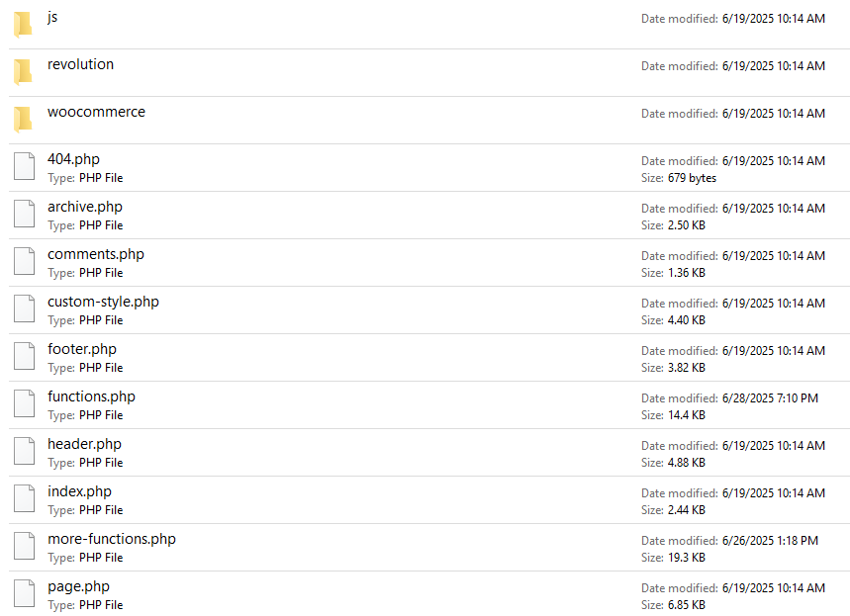Viewport: 850px width, 616px height.
Task: Click the 404.php file icon
Action: [24, 167]
